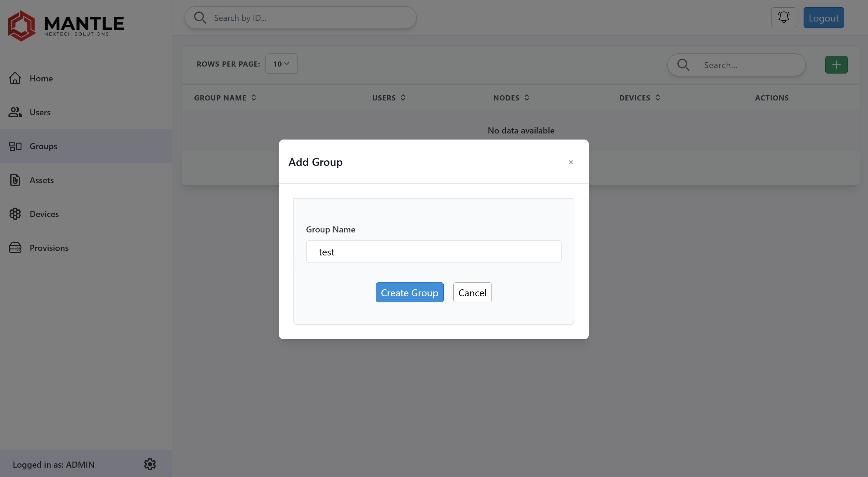Screen dimensions: 868x477
Task: Click the Create Group button
Action: 410,292
